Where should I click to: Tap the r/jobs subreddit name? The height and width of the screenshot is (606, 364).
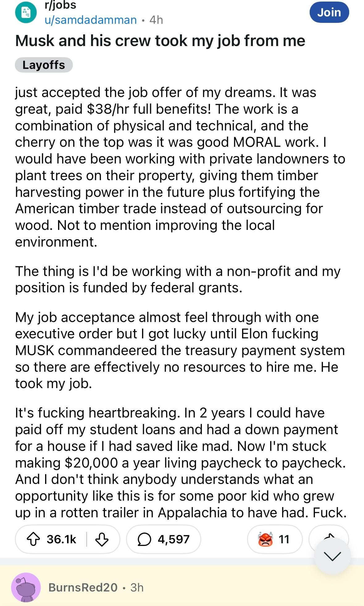coord(61,5)
